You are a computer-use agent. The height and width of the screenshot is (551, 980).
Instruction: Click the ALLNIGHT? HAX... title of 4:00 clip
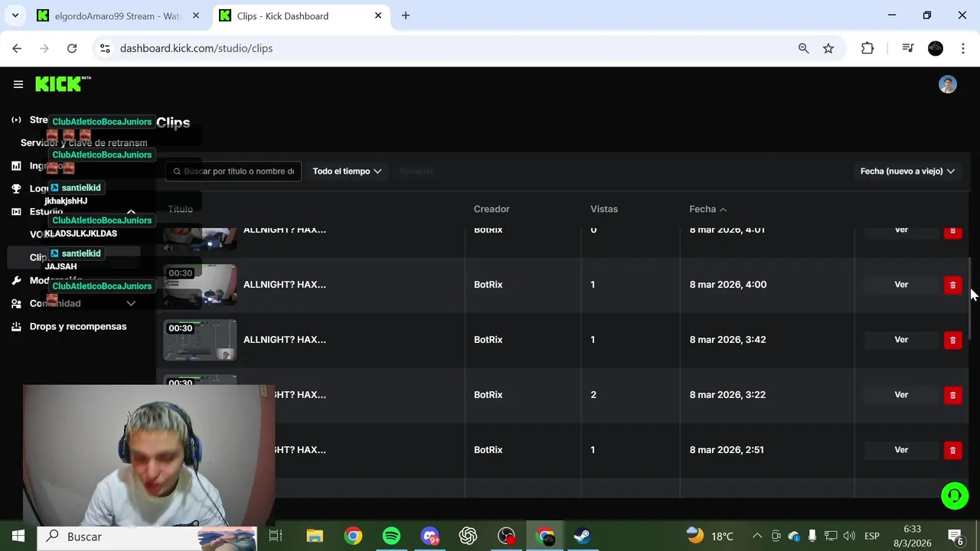[285, 285]
